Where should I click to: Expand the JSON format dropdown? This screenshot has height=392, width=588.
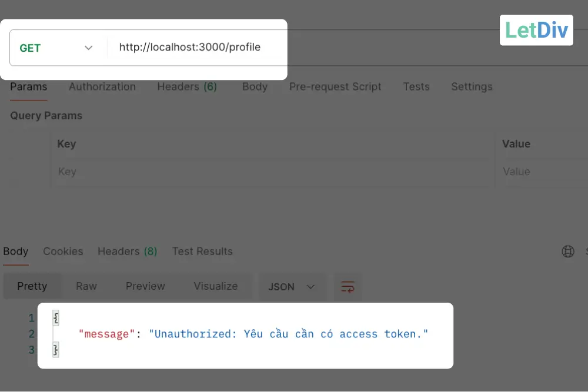(x=292, y=287)
